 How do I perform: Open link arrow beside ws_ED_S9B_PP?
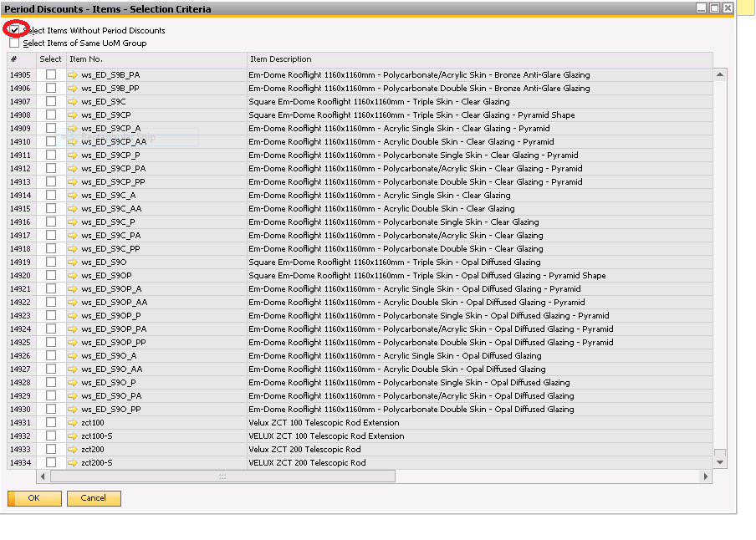click(x=72, y=89)
